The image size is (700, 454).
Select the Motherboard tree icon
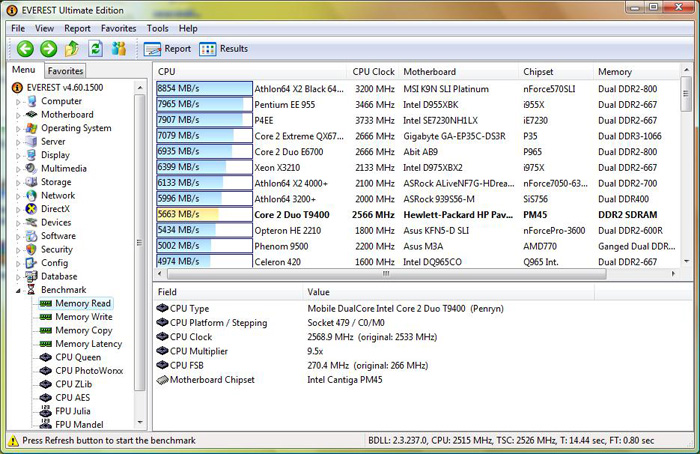[32, 115]
